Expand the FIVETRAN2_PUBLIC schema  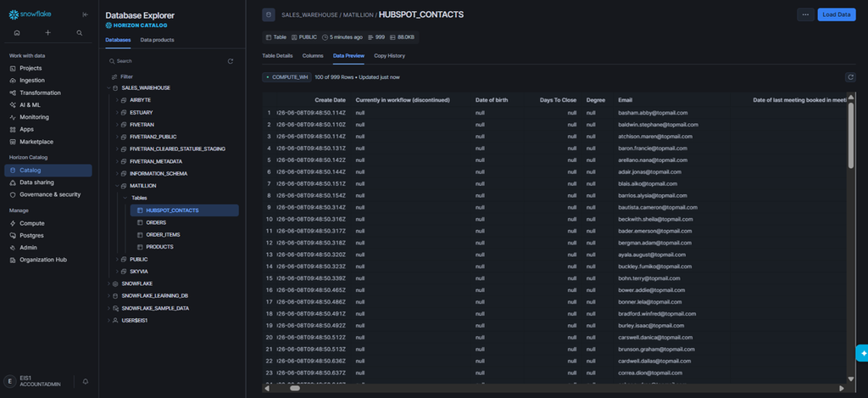(x=117, y=137)
